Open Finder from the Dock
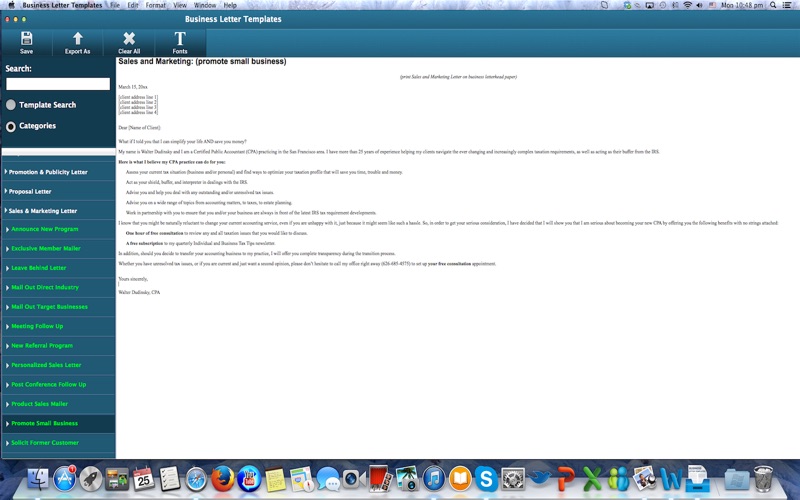 [38, 479]
